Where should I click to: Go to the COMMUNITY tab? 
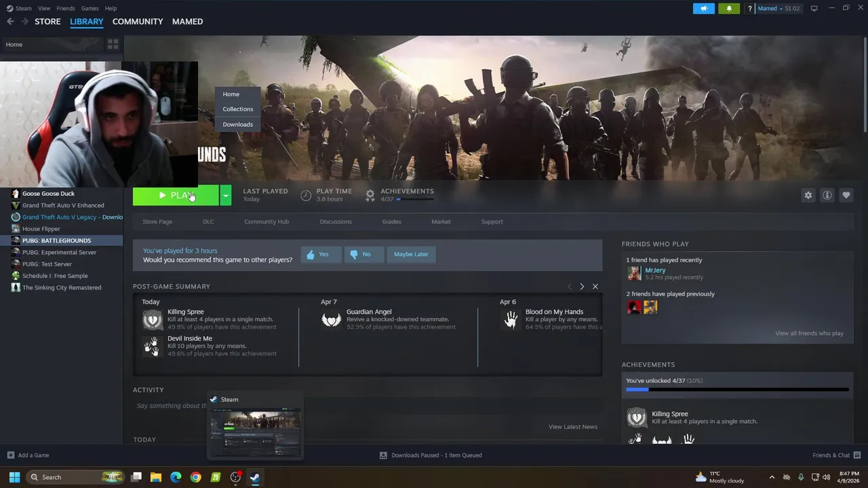tap(138, 22)
